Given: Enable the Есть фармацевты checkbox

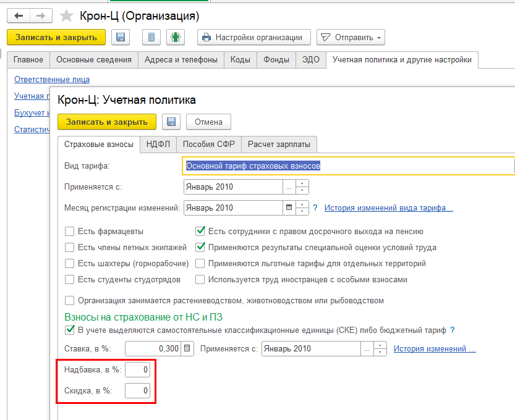Looking at the screenshot, I should tap(70, 232).
